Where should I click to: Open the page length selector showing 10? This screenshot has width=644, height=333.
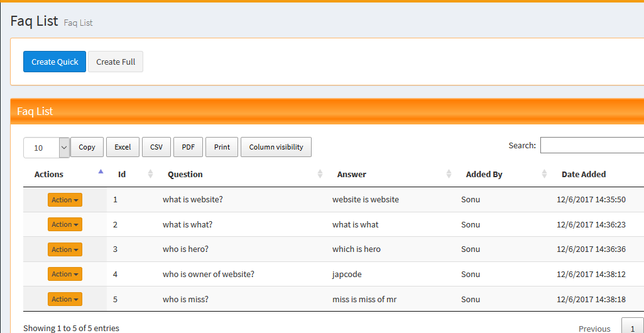46,148
